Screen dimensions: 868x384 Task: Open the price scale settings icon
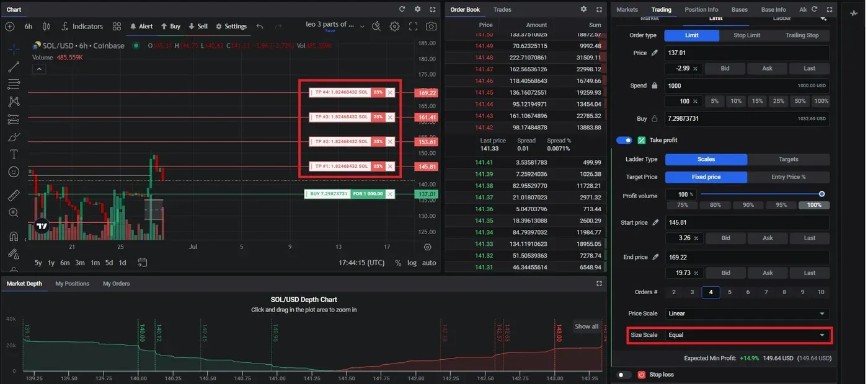(427, 247)
